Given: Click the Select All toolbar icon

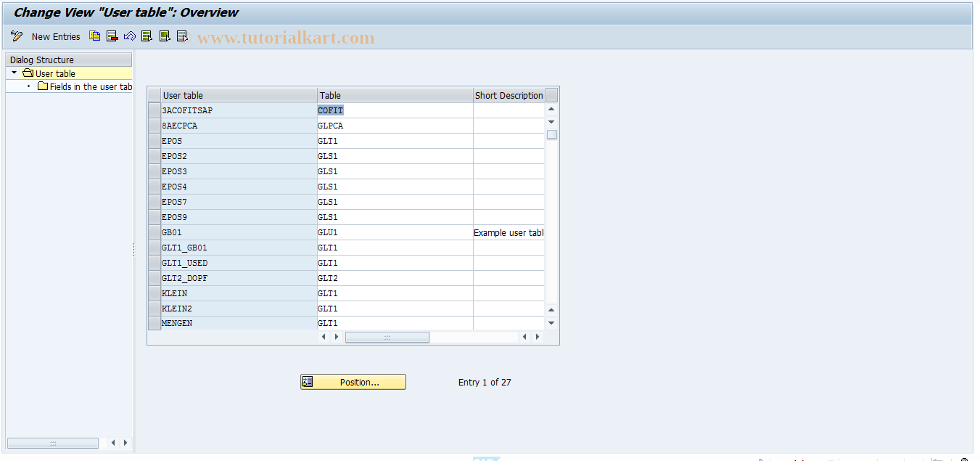Looking at the screenshot, I should click(146, 36).
